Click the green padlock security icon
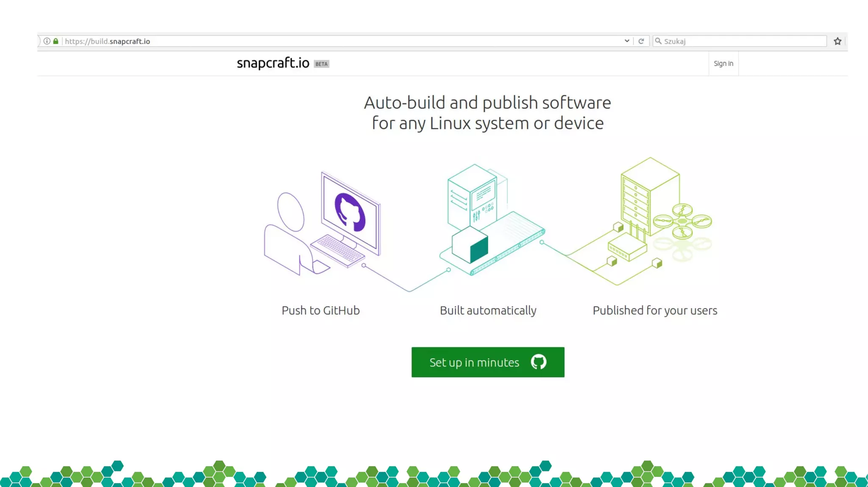The image size is (868, 487). [x=56, y=41]
